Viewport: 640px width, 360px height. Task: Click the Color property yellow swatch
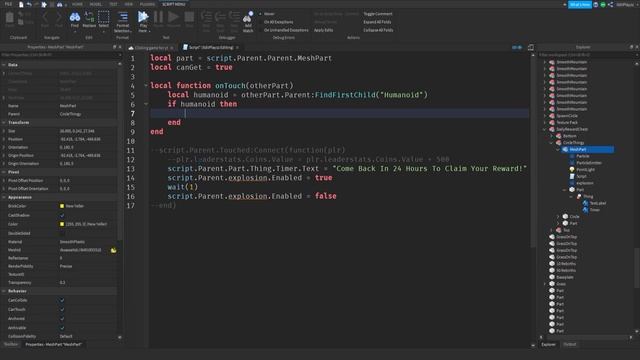click(x=62, y=224)
